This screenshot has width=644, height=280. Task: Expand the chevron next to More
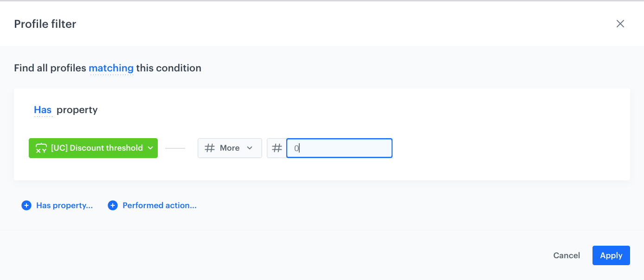point(250,148)
